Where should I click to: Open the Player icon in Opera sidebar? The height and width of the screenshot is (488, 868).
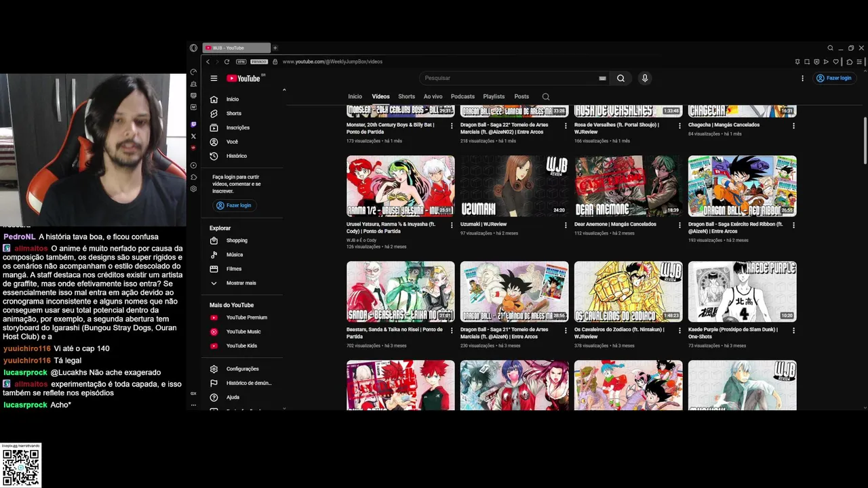[x=193, y=165]
